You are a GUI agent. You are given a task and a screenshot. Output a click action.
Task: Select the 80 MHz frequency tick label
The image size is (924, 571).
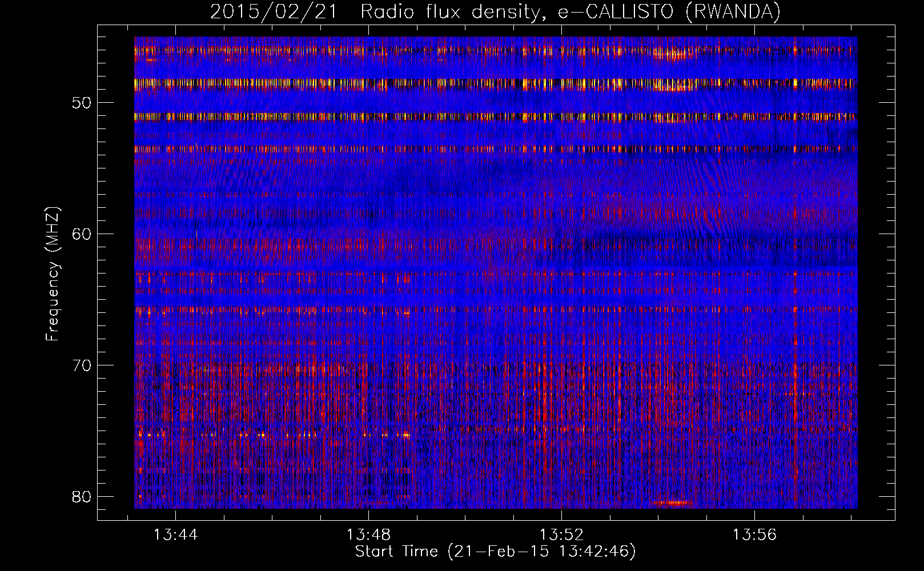(82, 496)
